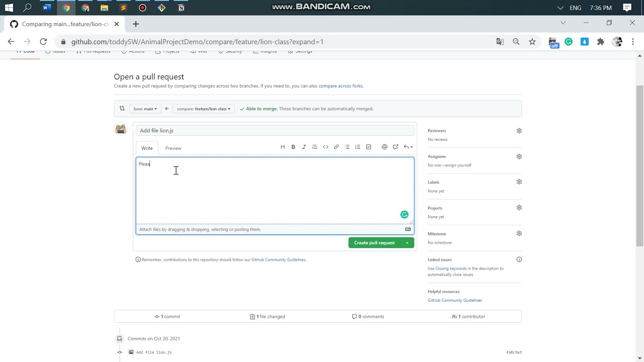Click the pull request title field
Viewport: 644px width, 362px height.
(x=275, y=131)
